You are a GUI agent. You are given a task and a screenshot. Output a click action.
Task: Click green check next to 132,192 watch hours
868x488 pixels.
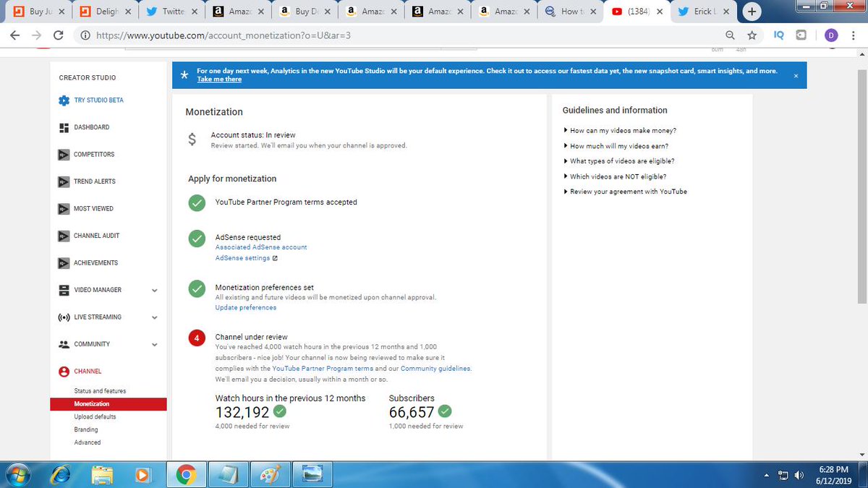tap(279, 411)
